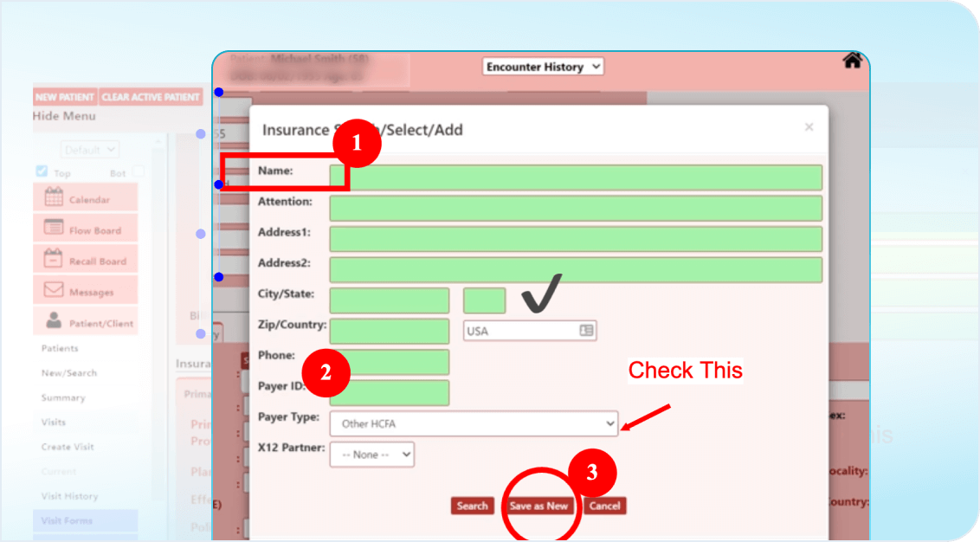This screenshot has height=542, width=980.
Task: Click the Cancel button
Action: [604, 506]
